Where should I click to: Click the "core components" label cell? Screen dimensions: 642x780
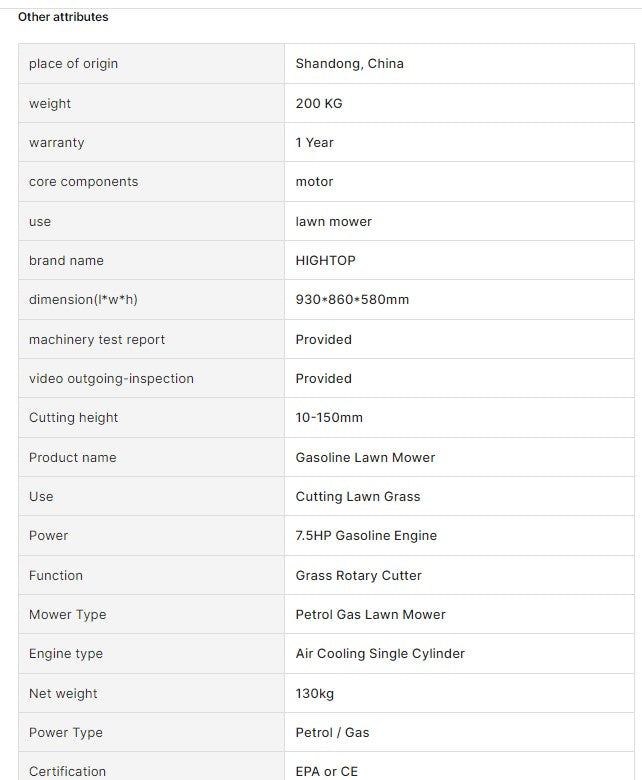(x=84, y=182)
